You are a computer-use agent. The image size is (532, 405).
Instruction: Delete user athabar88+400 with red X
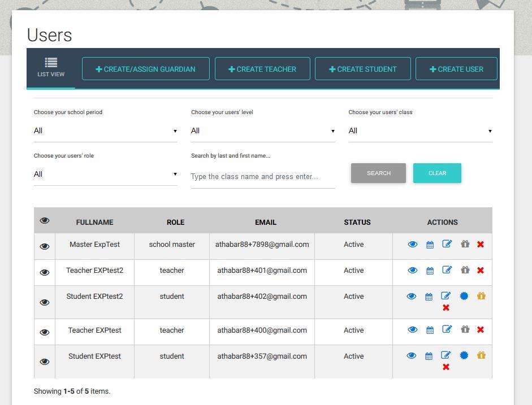pos(481,329)
